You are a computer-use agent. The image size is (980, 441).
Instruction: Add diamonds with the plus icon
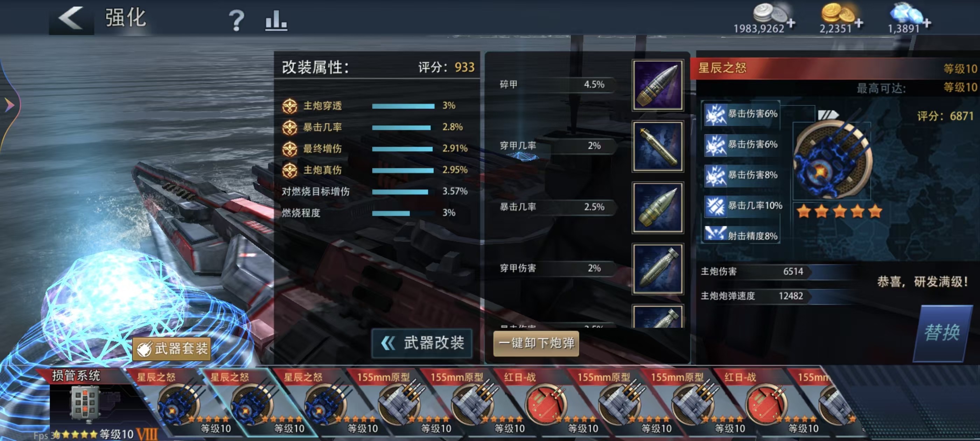point(927,23)
